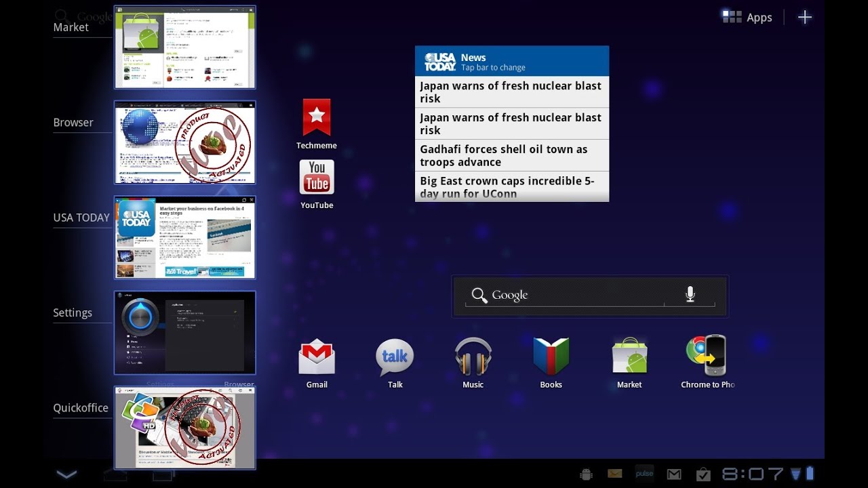
Task: Open 'Big East crown caps incredible' headline
Action: tap(512, 186)
